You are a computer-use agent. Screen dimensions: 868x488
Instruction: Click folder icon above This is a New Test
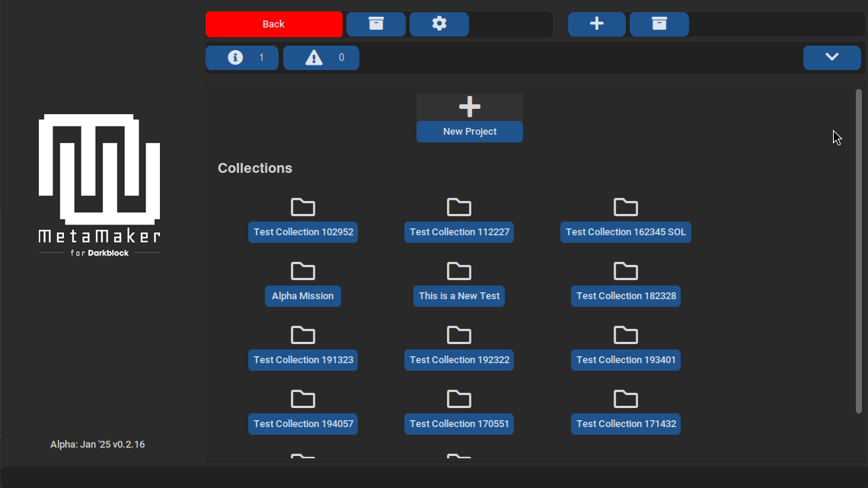[x=459, y=271]
